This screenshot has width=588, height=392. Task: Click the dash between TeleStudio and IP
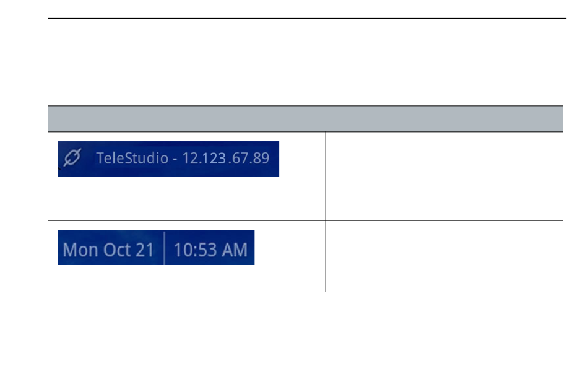pos(175,159)
